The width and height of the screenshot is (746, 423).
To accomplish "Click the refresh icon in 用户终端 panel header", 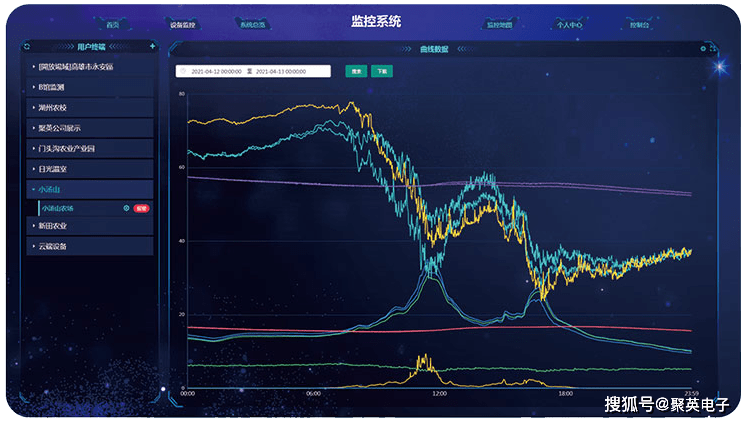I will click(x=28, y=46).
